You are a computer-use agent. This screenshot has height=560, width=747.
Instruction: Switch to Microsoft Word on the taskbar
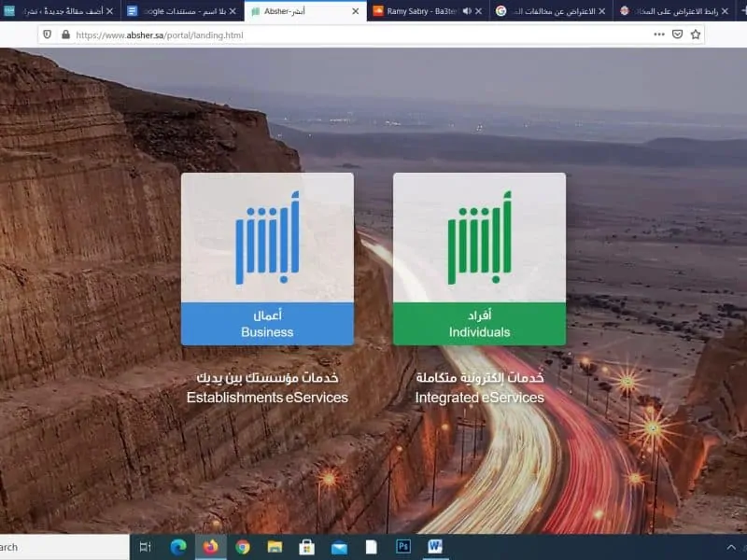tap(435, 546)
